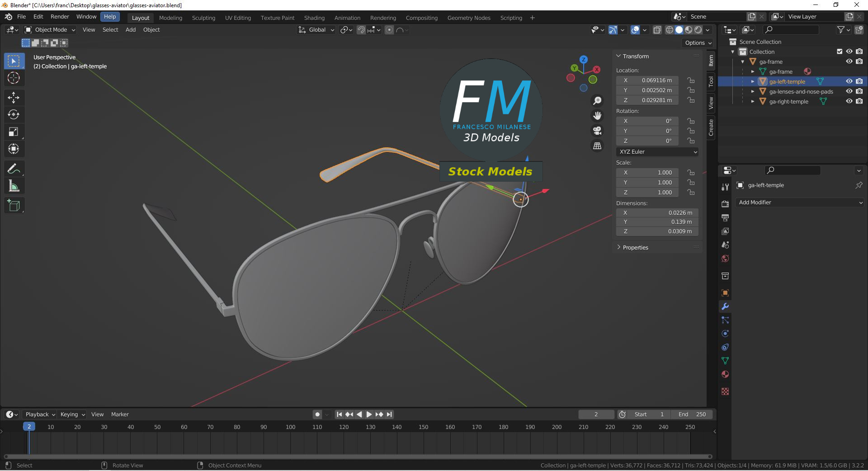Hide ga-left-temple in viewport
Image resolution: width=868 pixels, height=471 pixels.
849,81
